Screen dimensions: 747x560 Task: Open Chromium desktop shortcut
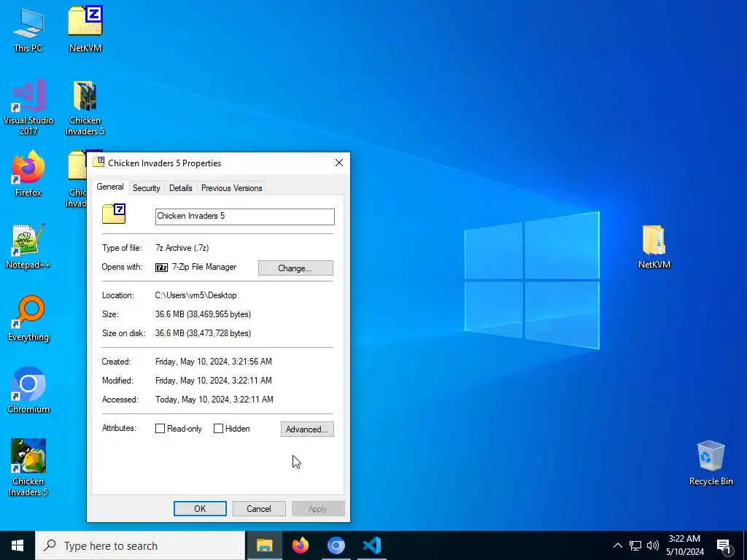[x=28, y=391]
